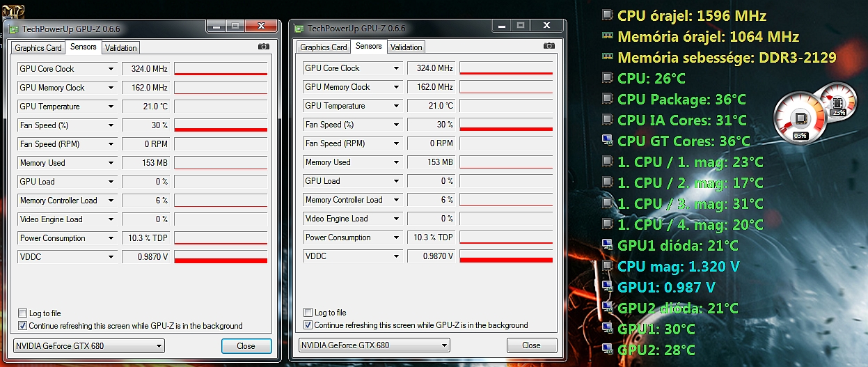
Task: Open GPU Load dropdown in right window
Action: [x=396, y=181]
